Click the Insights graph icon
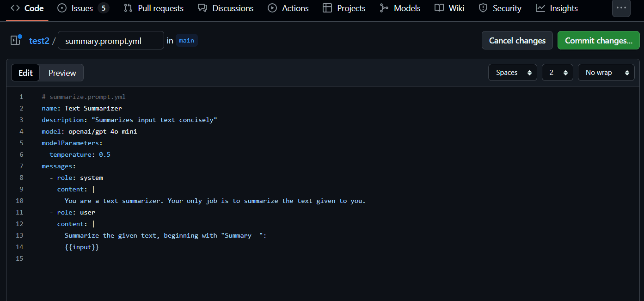 point(540,8)
